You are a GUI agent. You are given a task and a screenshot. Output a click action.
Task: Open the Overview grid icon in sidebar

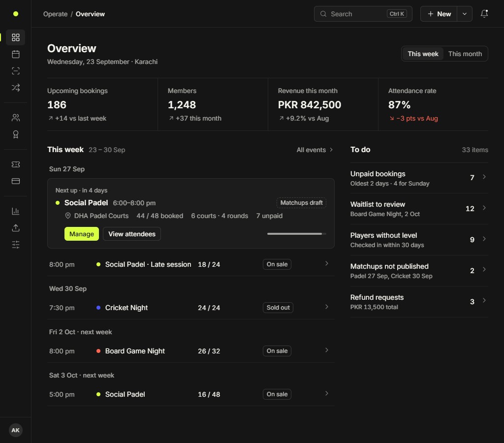point(15,37)
